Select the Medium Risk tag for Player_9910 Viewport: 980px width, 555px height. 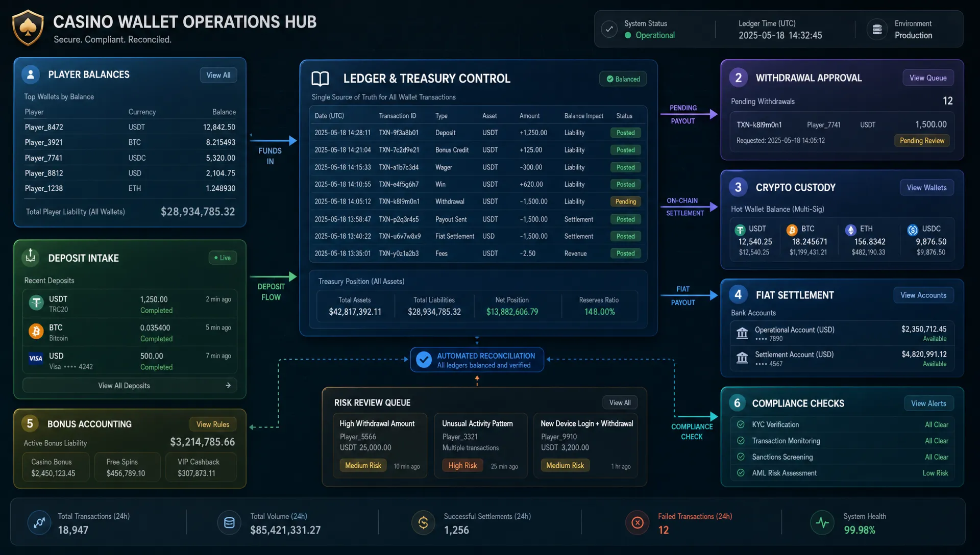point(565,466)
